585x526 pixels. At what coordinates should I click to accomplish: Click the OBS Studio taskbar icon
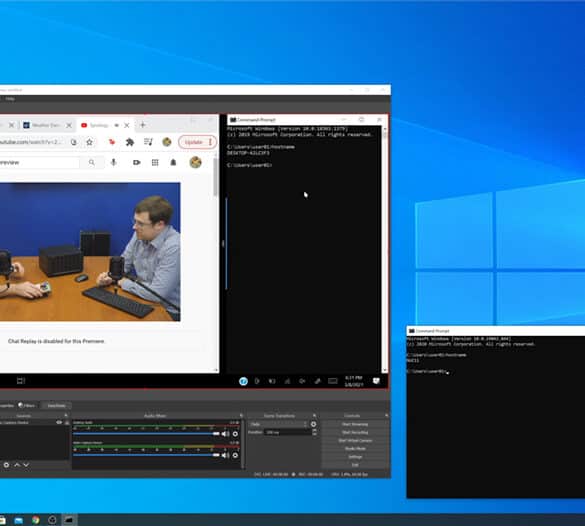point(52,520)
